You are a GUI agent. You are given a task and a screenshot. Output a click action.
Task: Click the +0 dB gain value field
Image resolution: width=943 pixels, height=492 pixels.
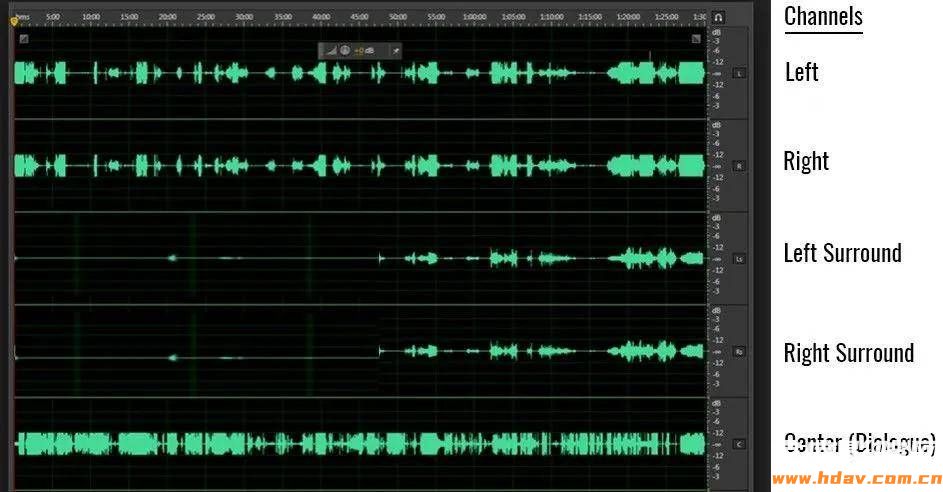363,51
